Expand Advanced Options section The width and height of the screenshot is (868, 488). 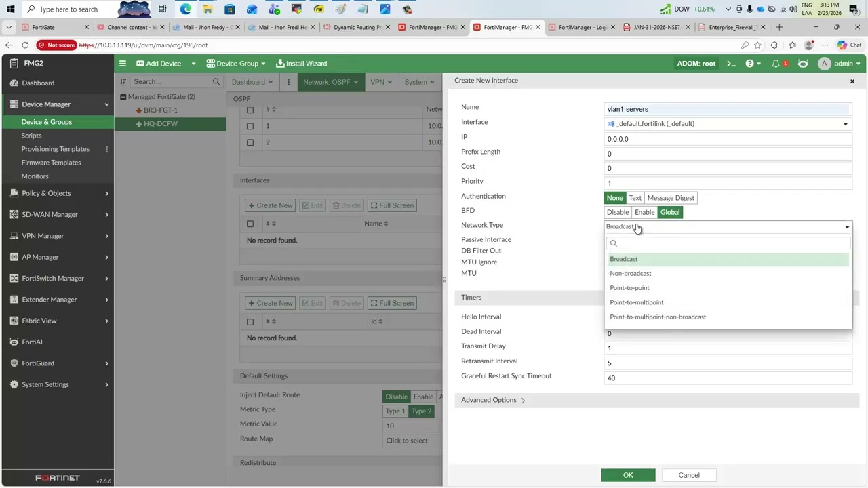493,400
